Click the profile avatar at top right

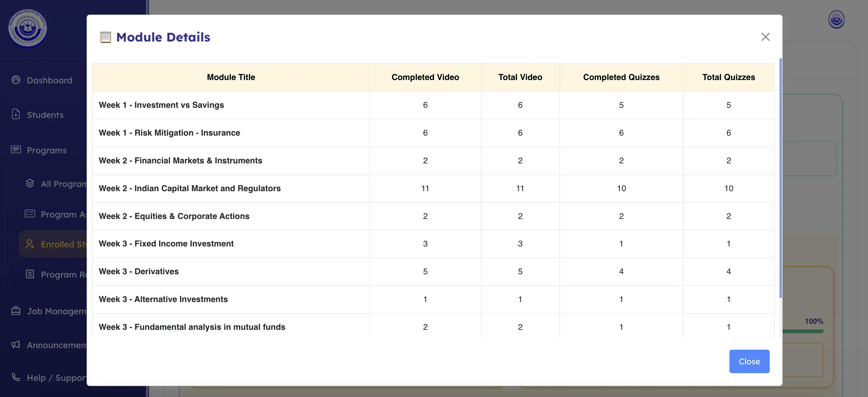click(x=836, y=19)
